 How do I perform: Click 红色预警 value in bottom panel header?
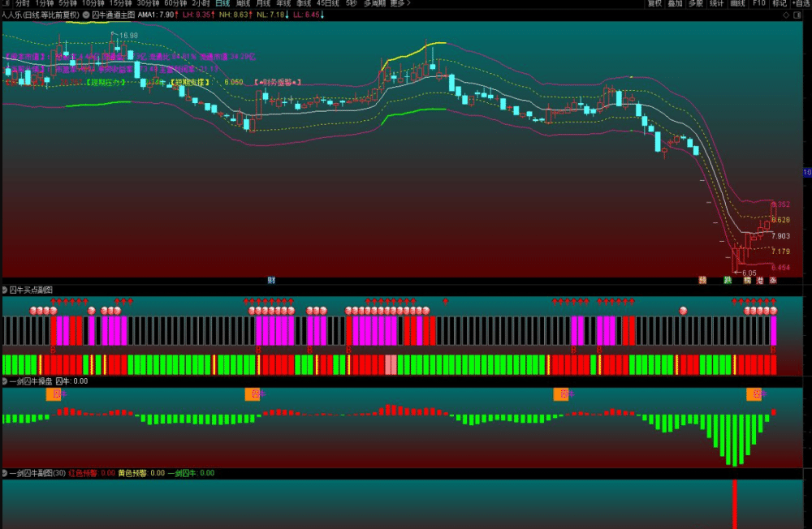92,473
